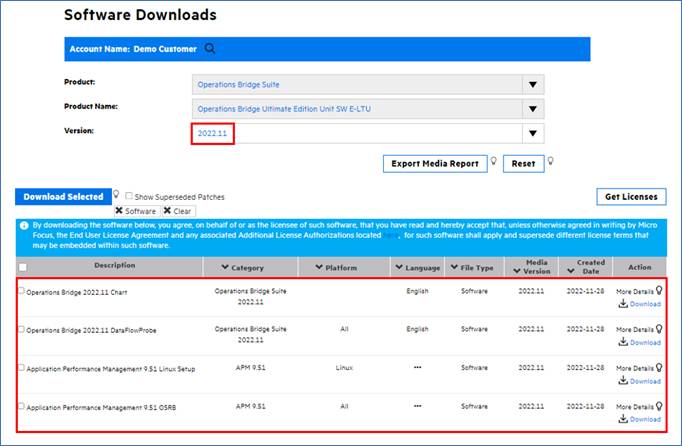This screenshot has width=682, height=446.
Task: Toggle the select-all header checkbox
Action: (23, 267)
